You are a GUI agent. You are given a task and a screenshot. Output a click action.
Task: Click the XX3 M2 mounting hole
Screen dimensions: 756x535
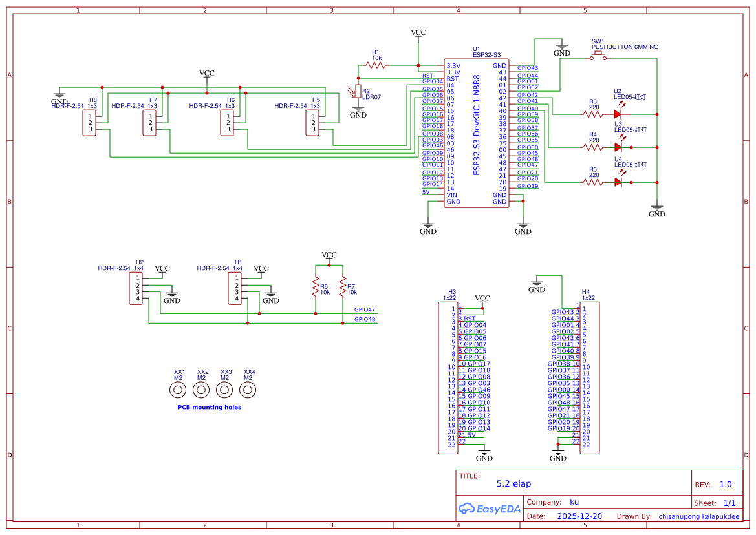[224, 390]
